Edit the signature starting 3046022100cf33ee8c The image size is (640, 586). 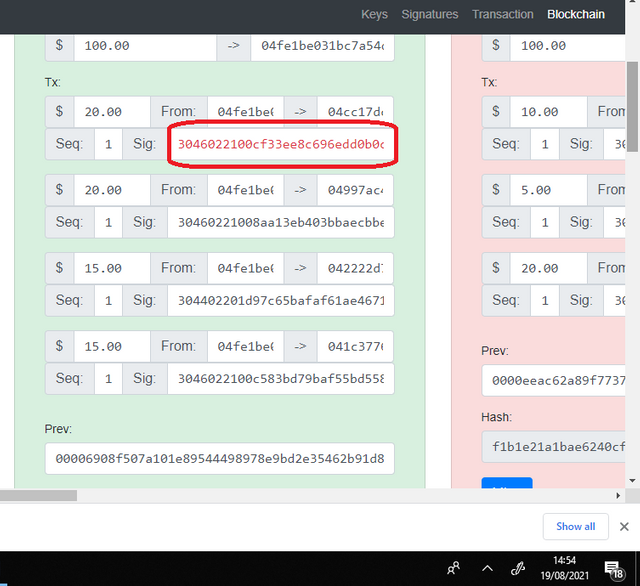pos(281,144)
